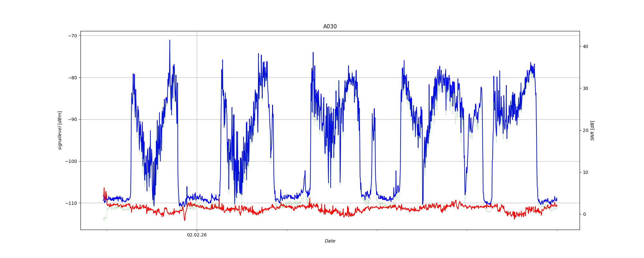
Task: Click the signallevel [dBm] axis label
Action: click(60, 130)
